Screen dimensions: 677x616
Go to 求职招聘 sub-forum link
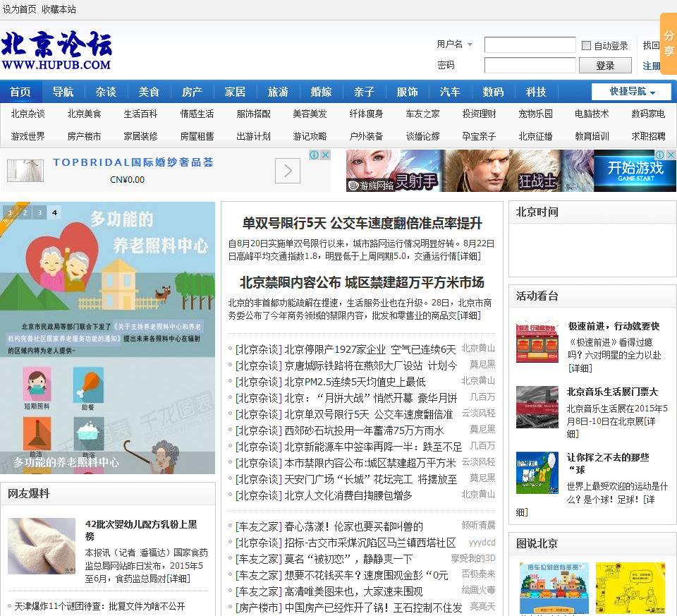tap(648, 136)
